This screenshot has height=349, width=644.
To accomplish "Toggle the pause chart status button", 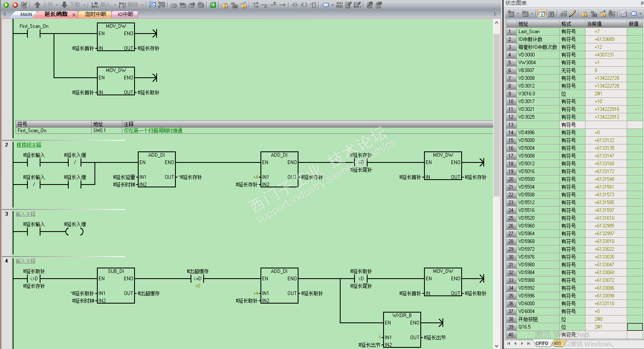I will coord(551,14).
